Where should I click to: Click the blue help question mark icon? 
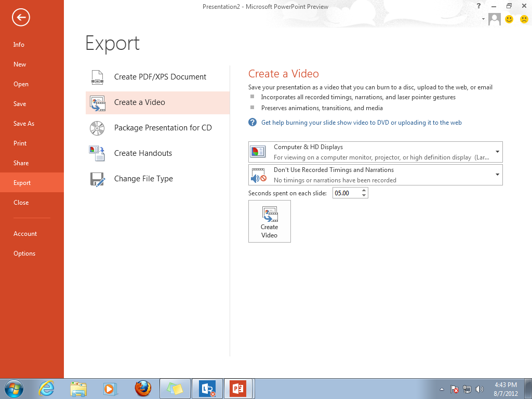tap(252, 123)
